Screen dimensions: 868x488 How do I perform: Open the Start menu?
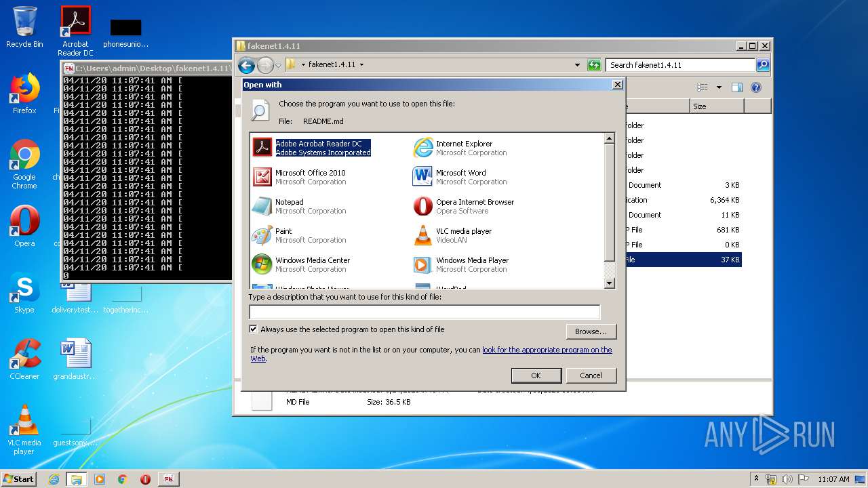click(19, 479)
